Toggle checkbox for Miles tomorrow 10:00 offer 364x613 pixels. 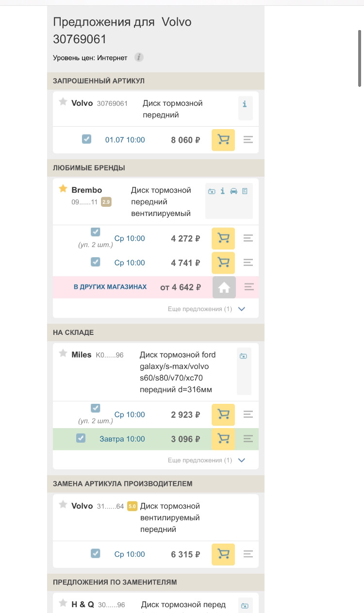tap(81, 438)
